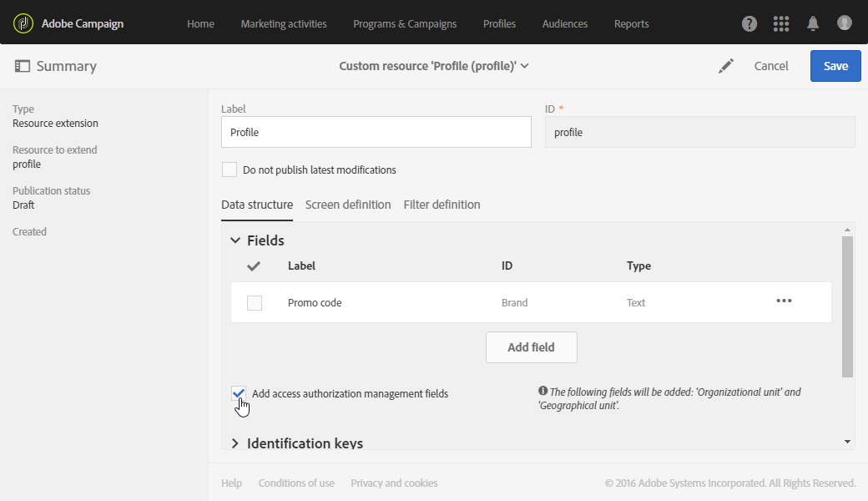Click the Add field button
Image resolution: width=868 pixels, height=501 pixels.
[532, 347]
